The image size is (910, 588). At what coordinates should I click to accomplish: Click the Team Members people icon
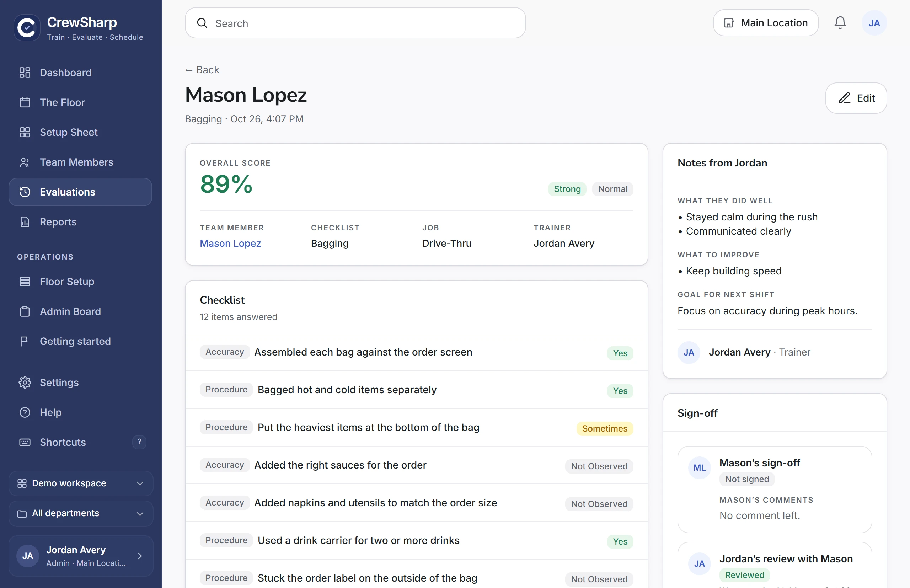click(25, 162)
